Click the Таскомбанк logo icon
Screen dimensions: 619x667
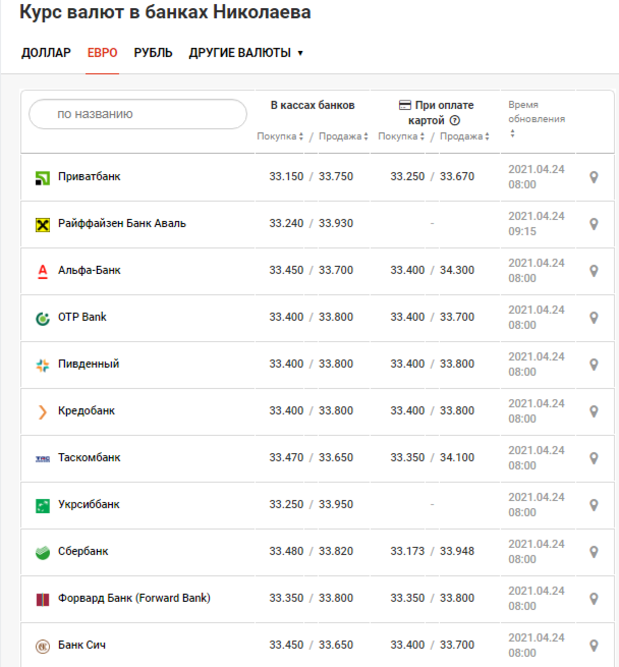coord(43,459)
